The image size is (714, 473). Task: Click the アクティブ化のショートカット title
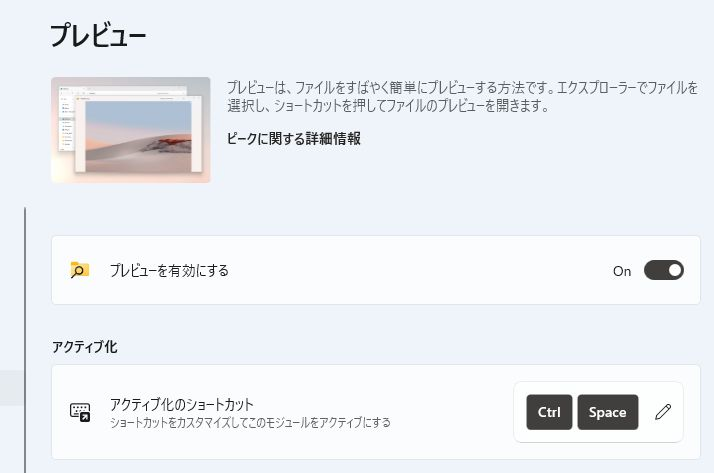[x=182, y=404]
